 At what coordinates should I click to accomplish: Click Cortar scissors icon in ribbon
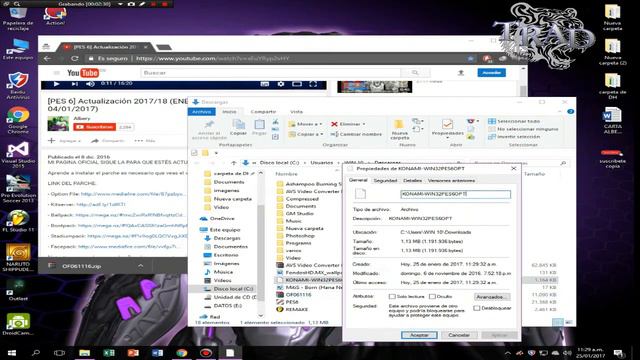(276, 121)
